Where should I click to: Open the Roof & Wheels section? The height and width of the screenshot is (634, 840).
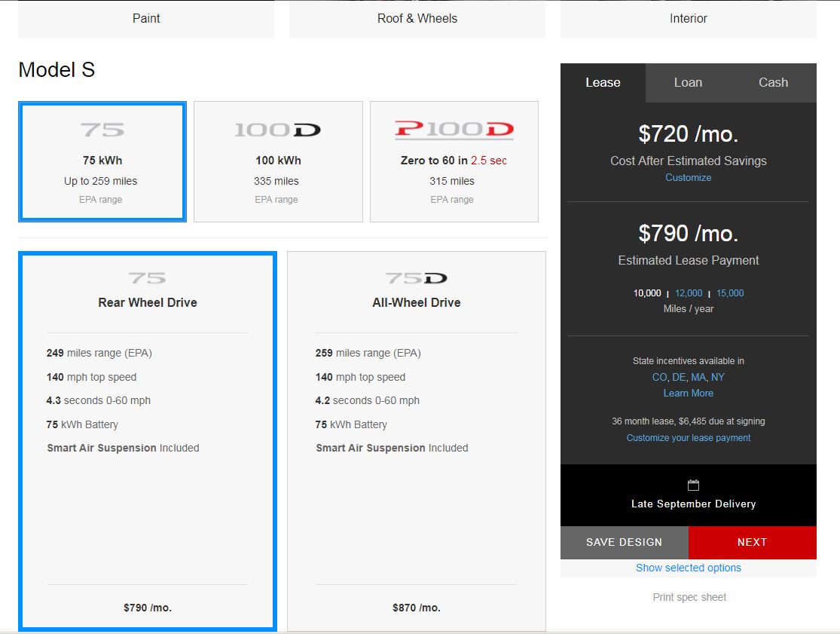tap(417, 19)
